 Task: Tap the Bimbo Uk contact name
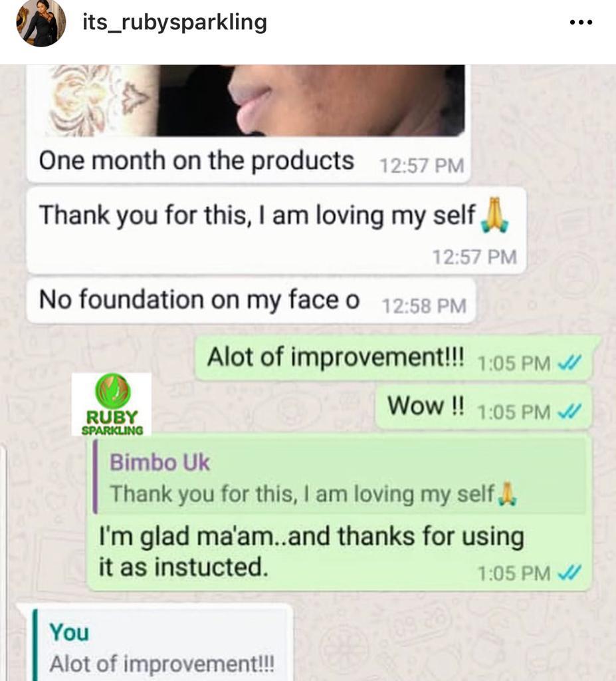click(159, 462)
